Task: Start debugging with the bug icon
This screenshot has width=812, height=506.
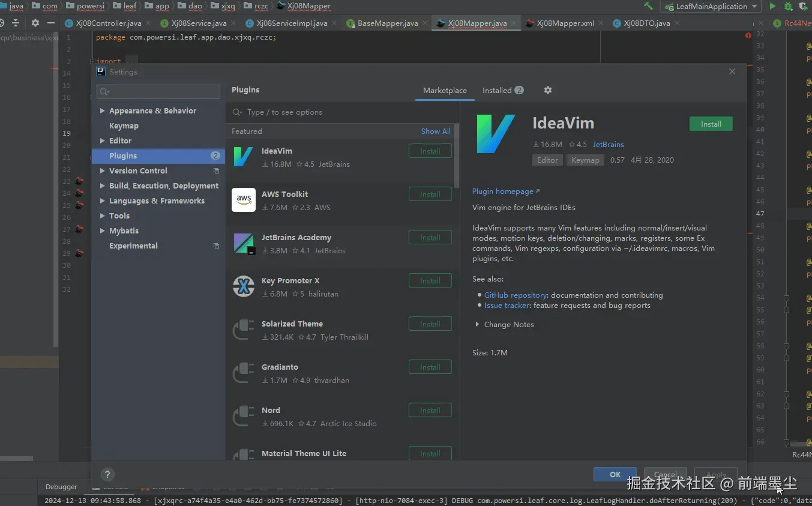Action: (789, 7)
